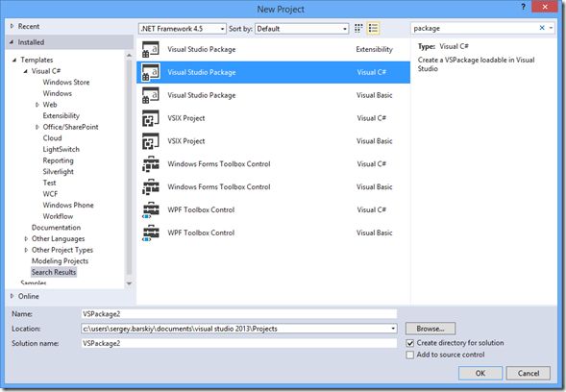Collapse the Visual C# tree node
This screenshot has width=566, height=392.
click(26, 71)
